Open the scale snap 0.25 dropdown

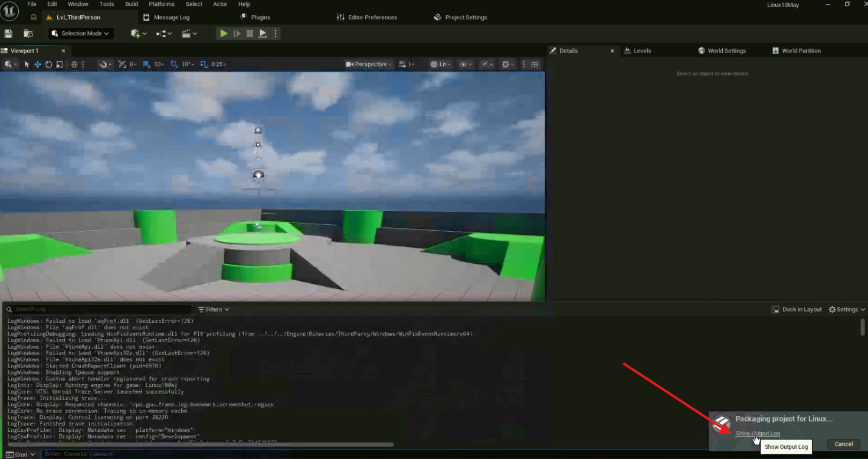pyautogui.click(x=218, y=64)
